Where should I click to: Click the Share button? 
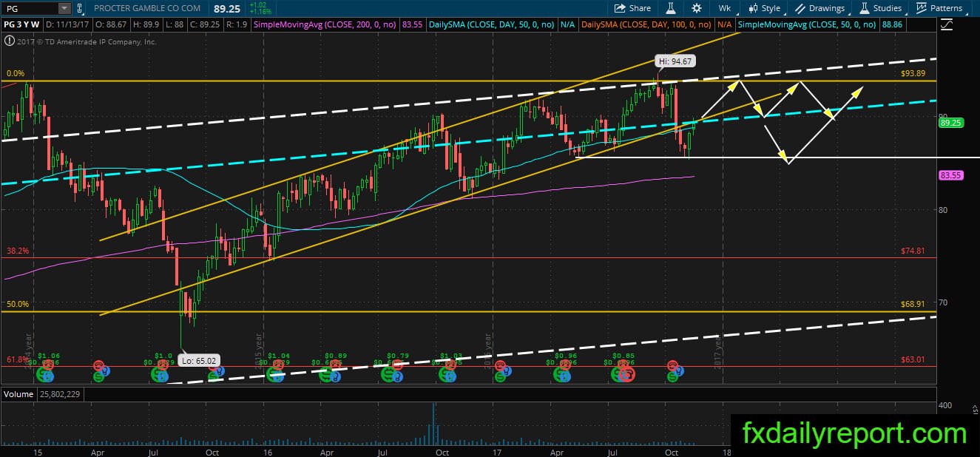point(632,8)
